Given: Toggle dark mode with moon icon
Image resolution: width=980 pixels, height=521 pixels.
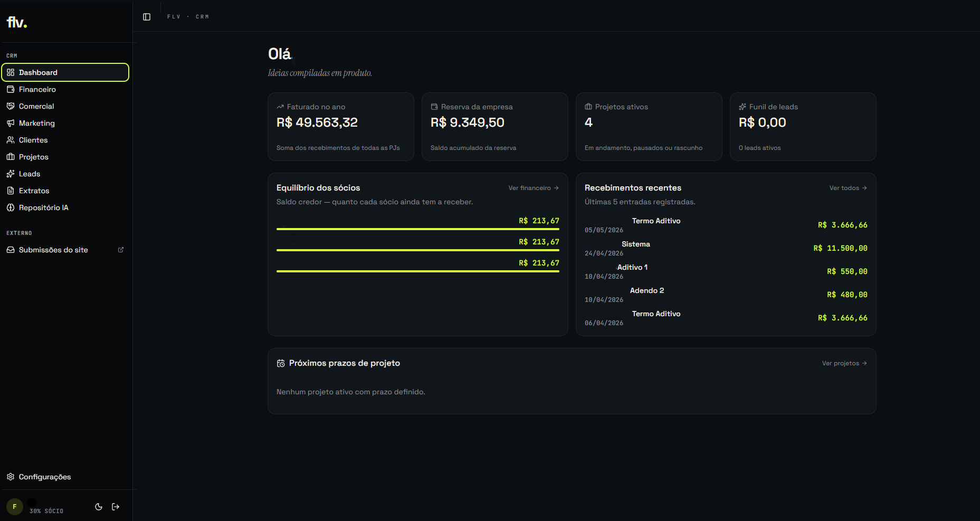Looking at the screenshot, I should 99,507.
